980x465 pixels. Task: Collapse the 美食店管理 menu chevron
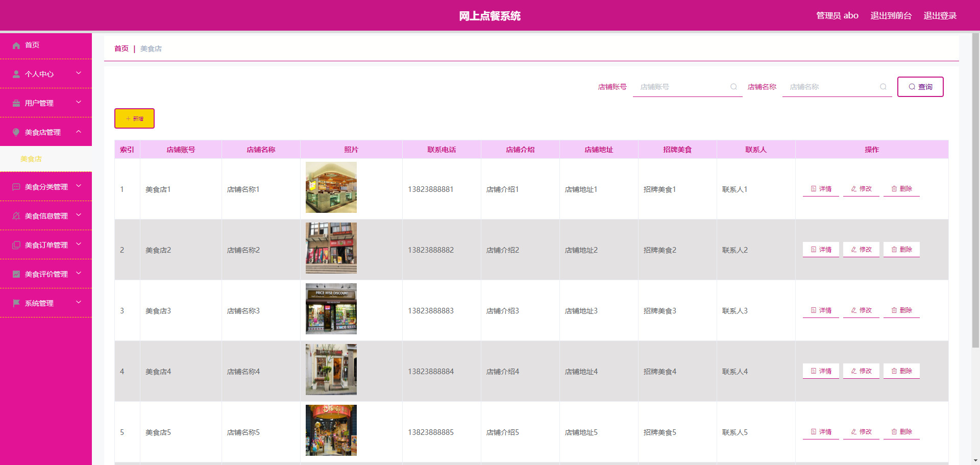click(x=79, y=131)
